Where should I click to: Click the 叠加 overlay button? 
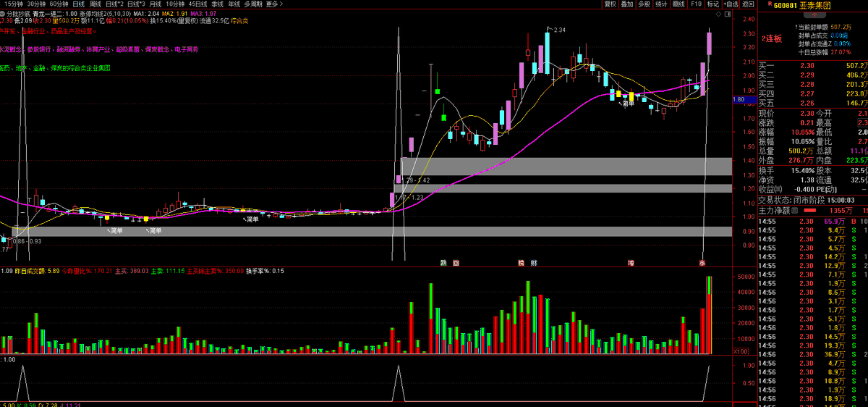pos(627,4)
